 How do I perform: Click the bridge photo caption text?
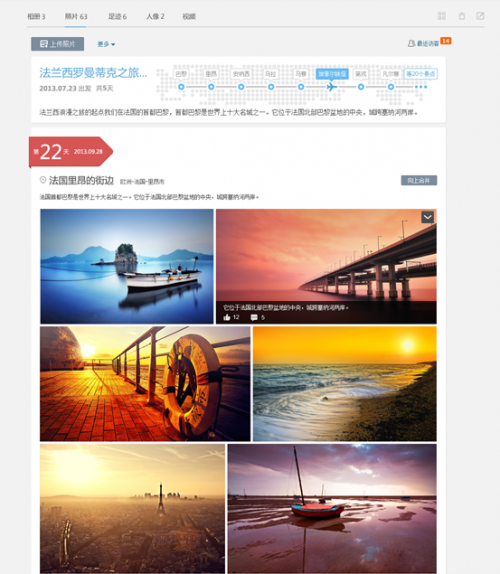[x=286, y=308]
